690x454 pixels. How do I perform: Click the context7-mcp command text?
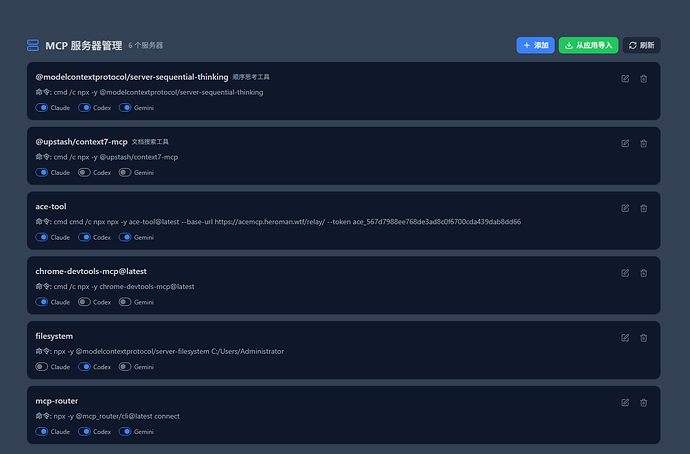[107, 157]
